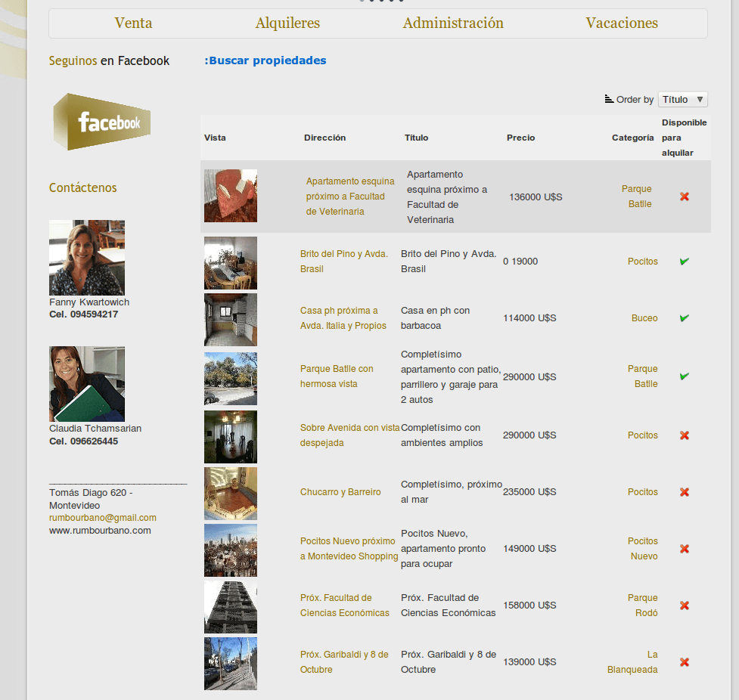Click red X for Garibaldi y 8 de Octubre
The height and width of the screenshot is (700, 739).
click(685, 662)
